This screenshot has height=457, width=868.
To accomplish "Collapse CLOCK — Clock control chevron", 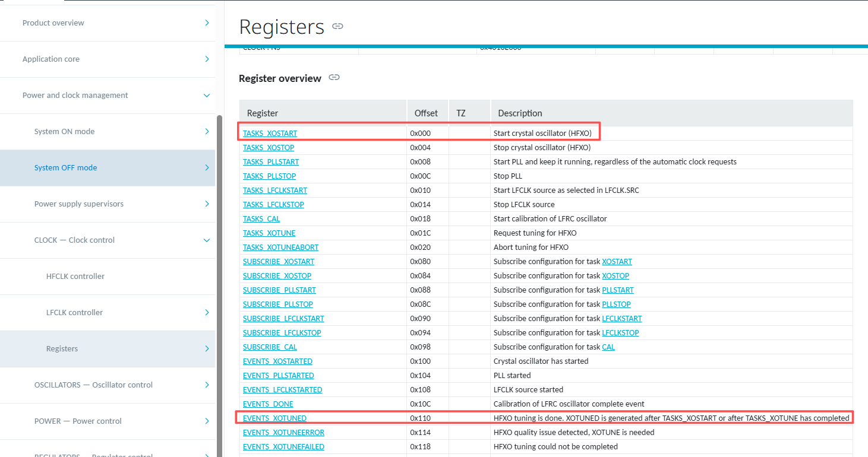I will 207,240.
